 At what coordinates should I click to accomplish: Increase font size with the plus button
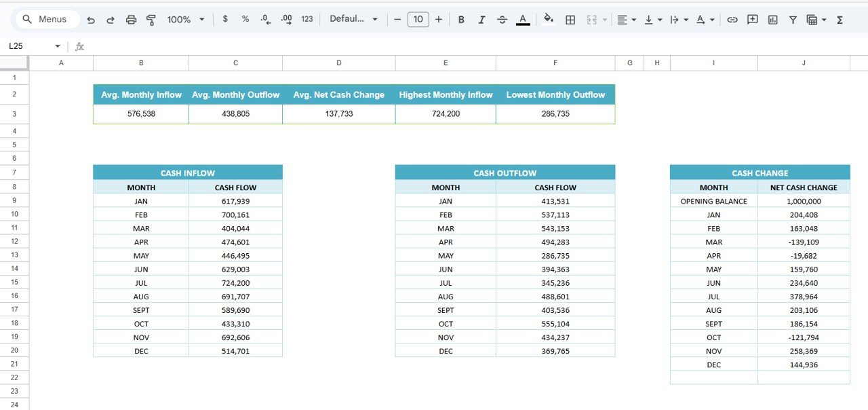tap(439, 20)
